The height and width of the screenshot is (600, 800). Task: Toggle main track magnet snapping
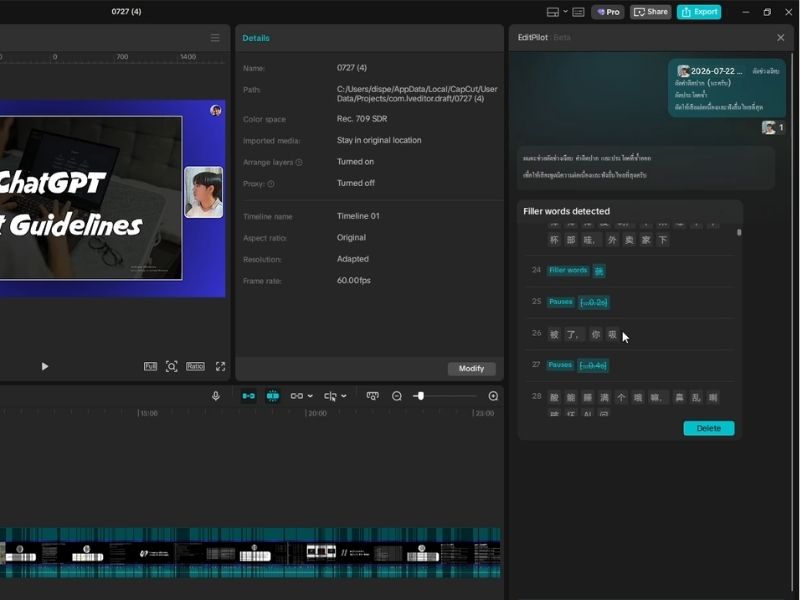click(248, 396)
